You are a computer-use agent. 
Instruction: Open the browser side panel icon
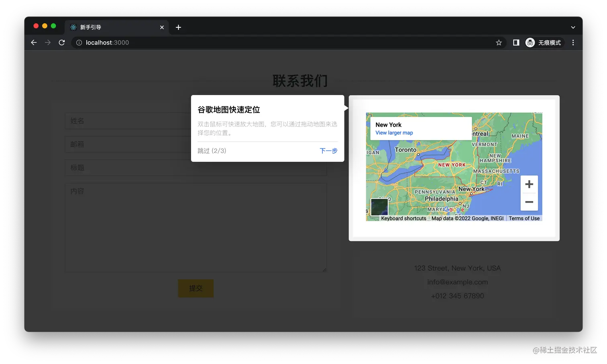pyautogui.click(x=516, y=43)
